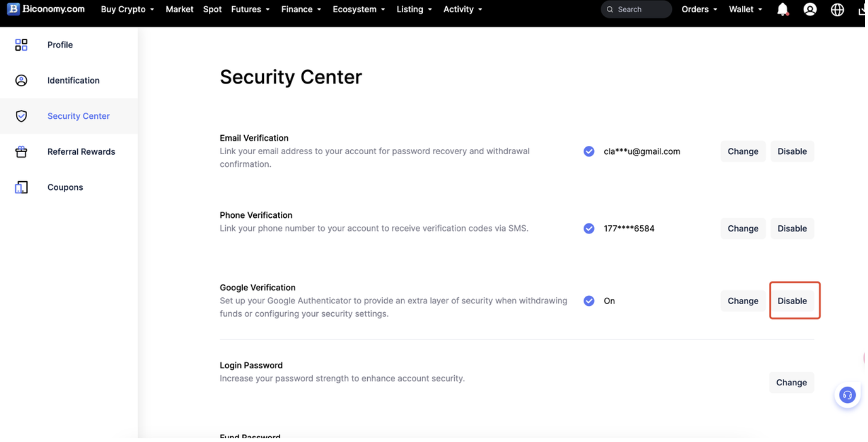This screenshot has width=868, height=442.
Task: Expand the Buy Crypto dropdown
Action: coord(127,10)
